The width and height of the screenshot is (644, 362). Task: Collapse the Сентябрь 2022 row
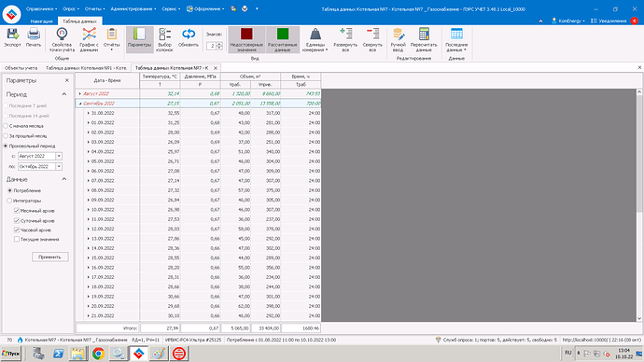[x=80, y=104]
